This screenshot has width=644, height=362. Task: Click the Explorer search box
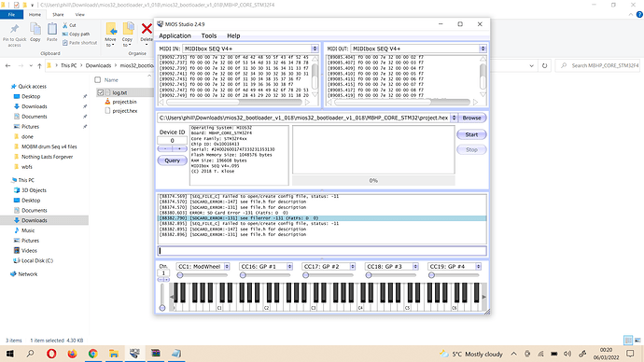pyautogui.click(x=597, y=65)
